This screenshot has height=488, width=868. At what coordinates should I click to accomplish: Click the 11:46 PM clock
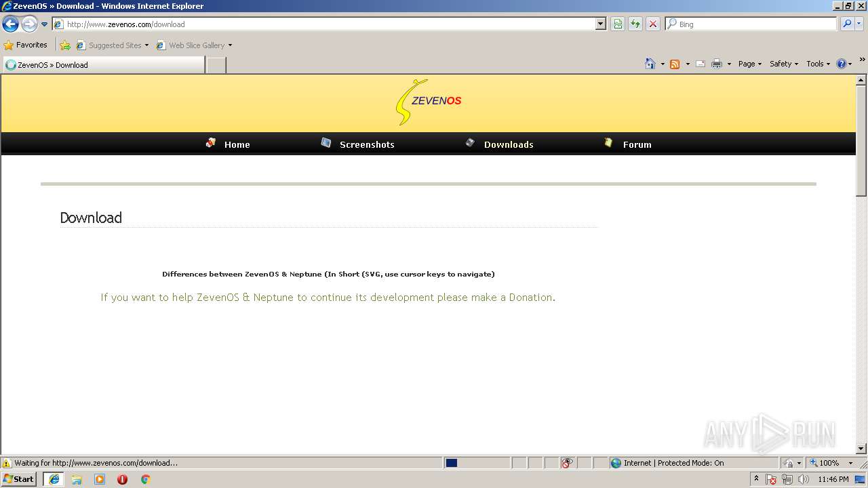point(833,479)
